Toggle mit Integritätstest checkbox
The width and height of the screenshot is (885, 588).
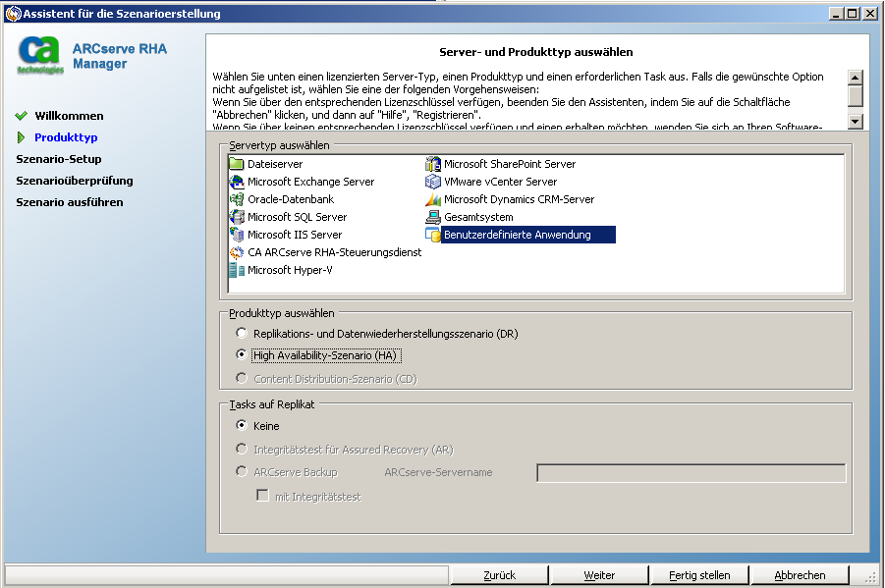[262, 496]
